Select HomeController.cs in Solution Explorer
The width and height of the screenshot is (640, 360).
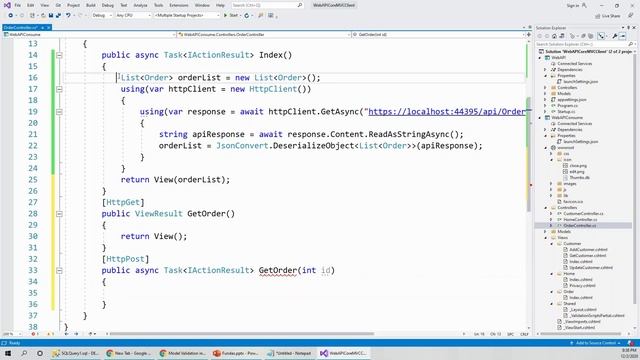click(580, 220)
